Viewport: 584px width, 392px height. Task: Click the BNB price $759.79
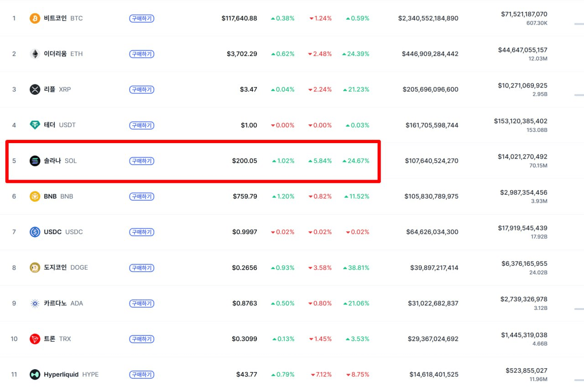pos(245,196)
